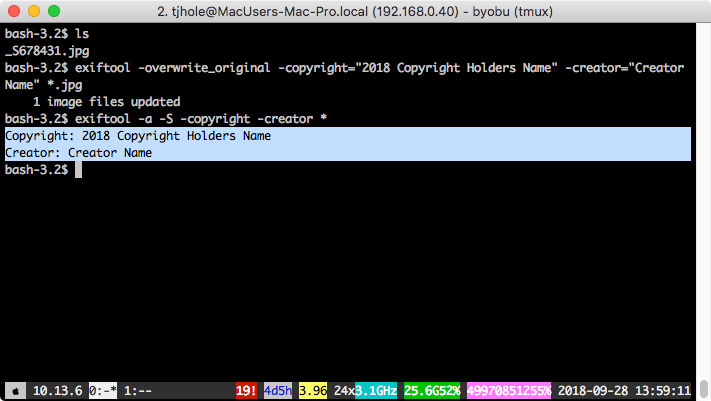Click the 'exiftool -a -S -copyright' command
Screen dimensions: 711x401
201,119
